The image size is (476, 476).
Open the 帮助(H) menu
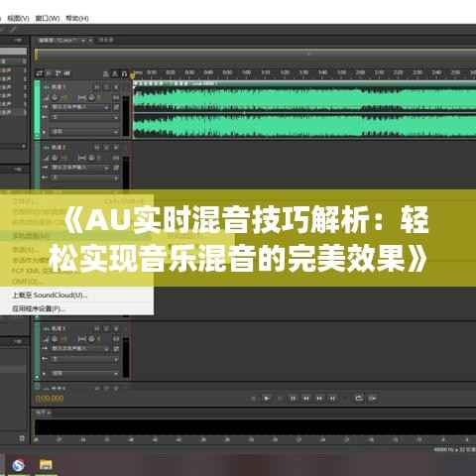77,18
